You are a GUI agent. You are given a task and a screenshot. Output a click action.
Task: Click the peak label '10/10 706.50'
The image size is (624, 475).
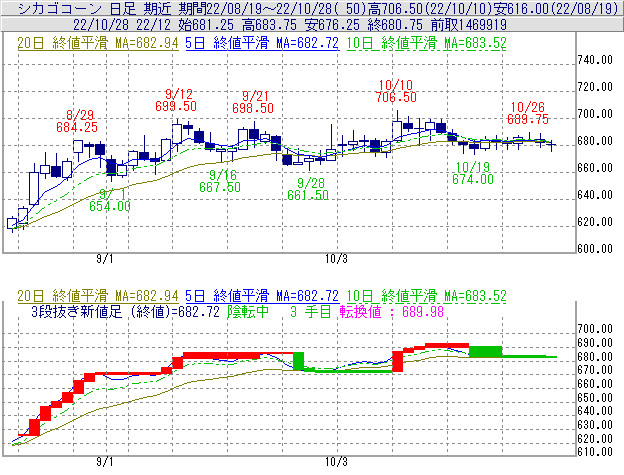click(x=396, y=91)
